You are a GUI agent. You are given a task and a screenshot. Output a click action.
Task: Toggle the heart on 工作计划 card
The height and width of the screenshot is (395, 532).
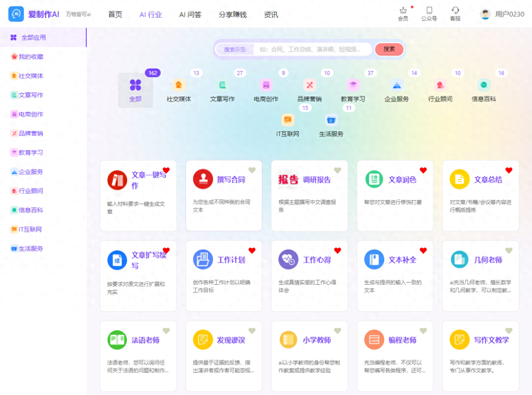pos(252,250)
